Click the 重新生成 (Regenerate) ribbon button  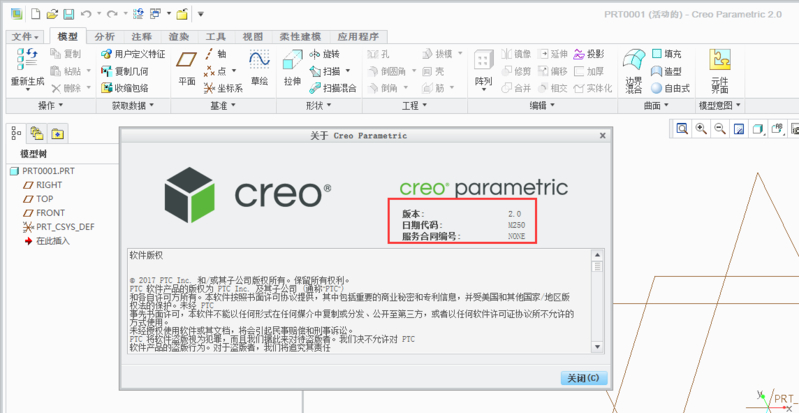point(28,70)
